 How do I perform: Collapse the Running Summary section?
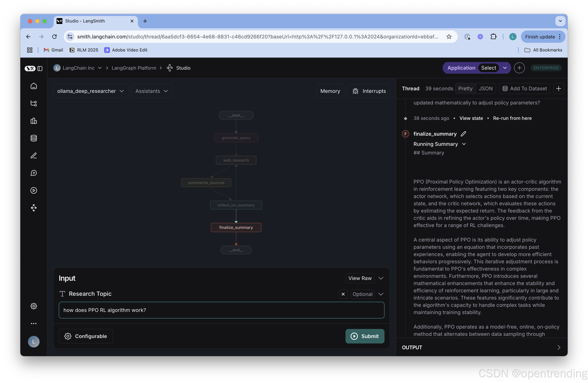(x=464, y=144)
